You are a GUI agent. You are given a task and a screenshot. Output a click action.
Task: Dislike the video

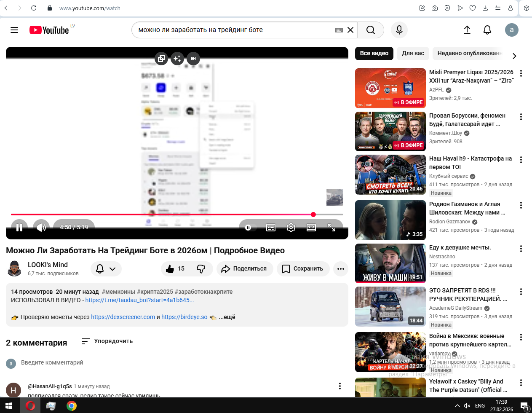click(201, 269)
